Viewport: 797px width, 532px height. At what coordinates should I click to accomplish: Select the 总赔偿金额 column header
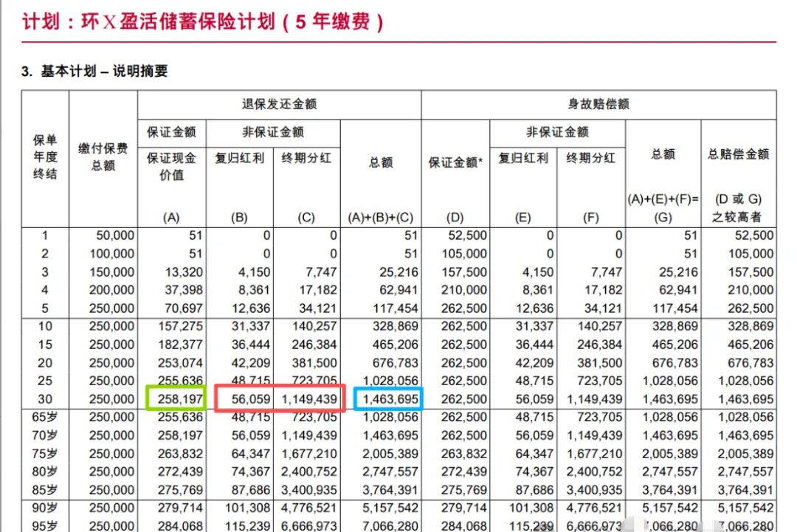pyautogui.click(x=738, y=154)
